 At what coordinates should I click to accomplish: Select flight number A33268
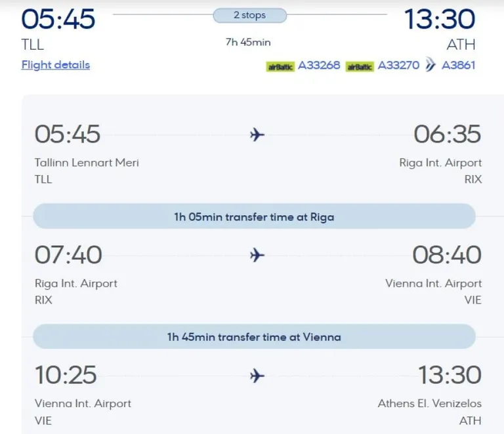[319, 65]
